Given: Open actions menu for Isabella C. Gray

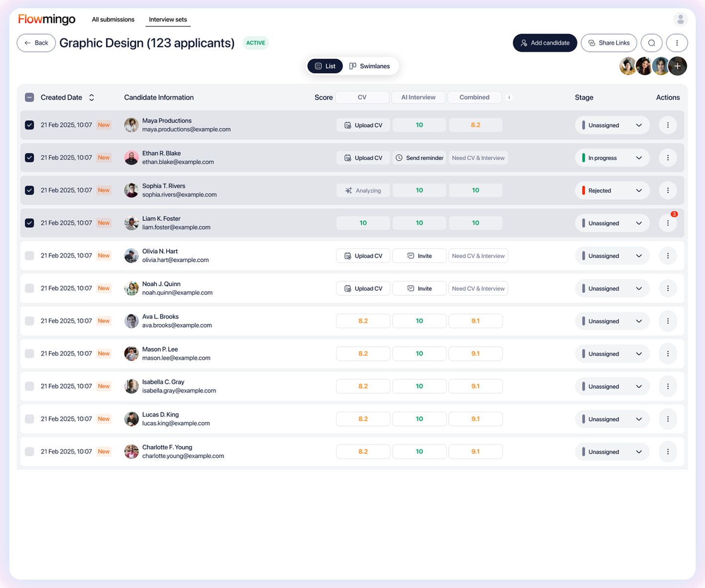Looking at the screenshot, I should tap(668, 386).
